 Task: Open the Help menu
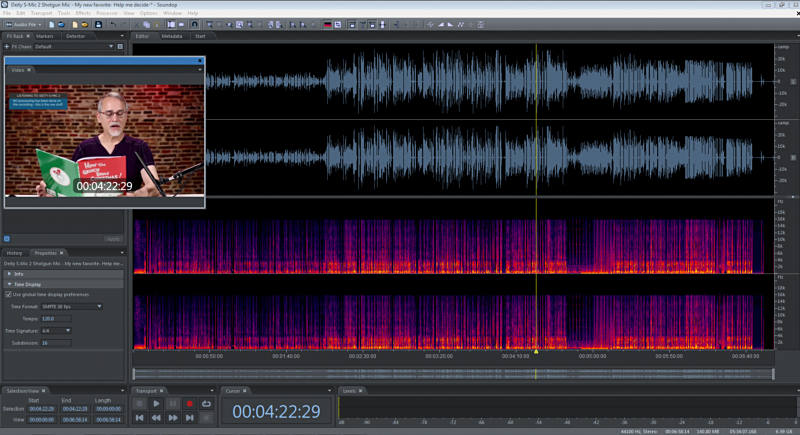coord(192,13)
